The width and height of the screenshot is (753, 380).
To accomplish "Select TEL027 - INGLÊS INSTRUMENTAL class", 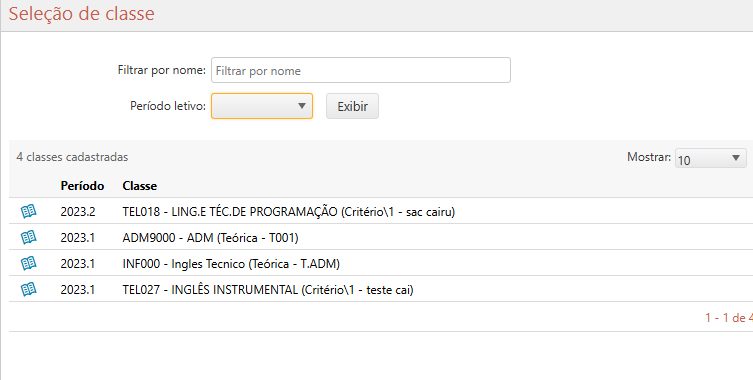I will 268,290.
